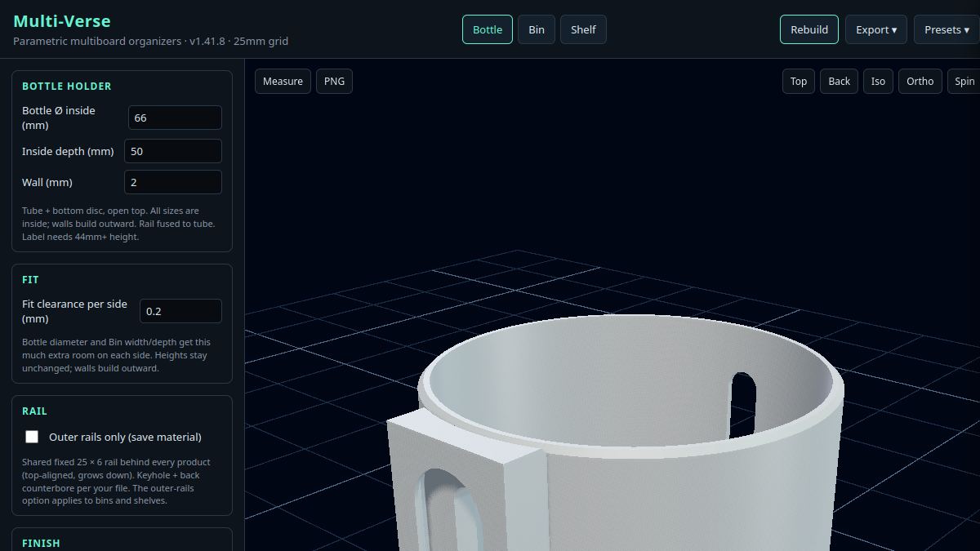Viewport: 980px width, 551px height.
Task: Change Fit clearance per side value
Action: click(180, 311)
